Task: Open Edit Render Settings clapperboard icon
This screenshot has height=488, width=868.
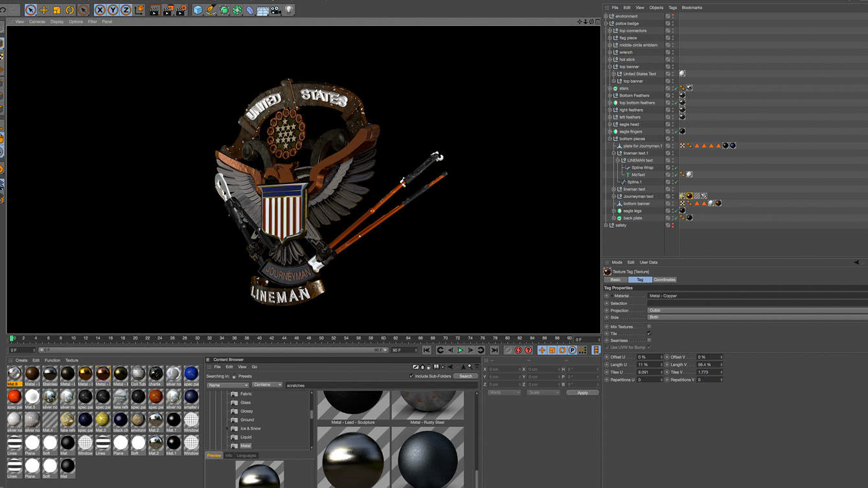Action: pos(181,10)
